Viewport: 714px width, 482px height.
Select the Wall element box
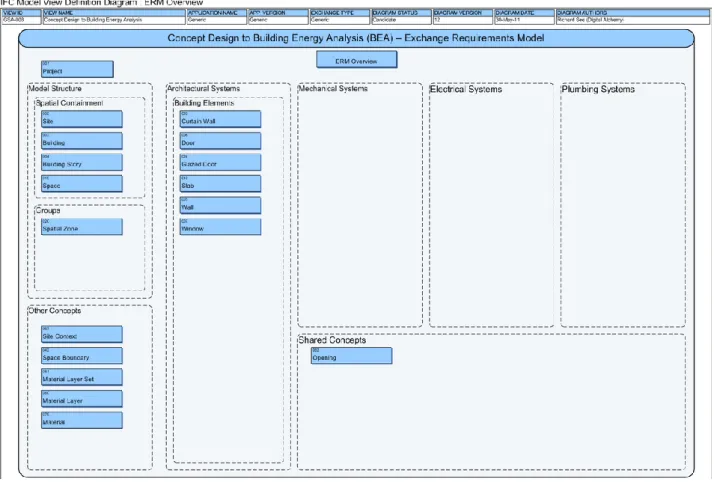click(x=220, y=205)
